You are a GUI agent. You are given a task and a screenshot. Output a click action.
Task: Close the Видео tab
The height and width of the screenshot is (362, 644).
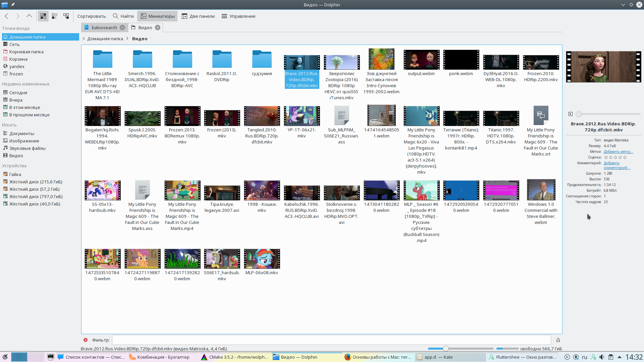(158, 27)
